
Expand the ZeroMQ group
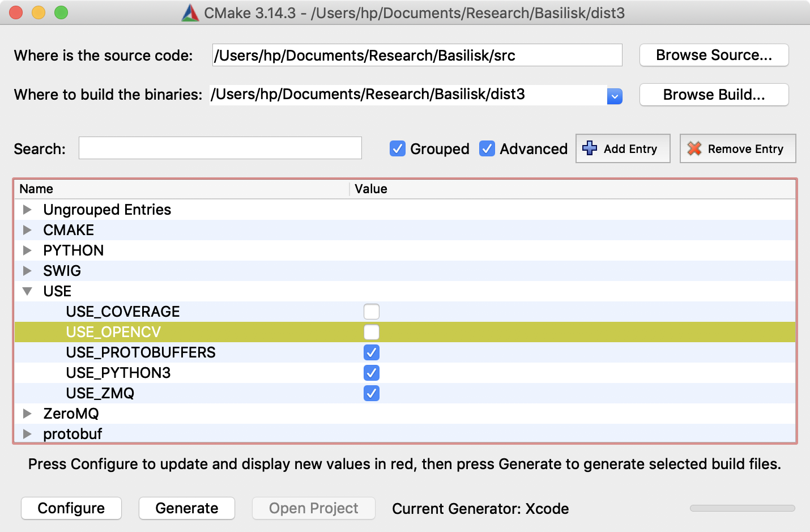click(27, 414)
